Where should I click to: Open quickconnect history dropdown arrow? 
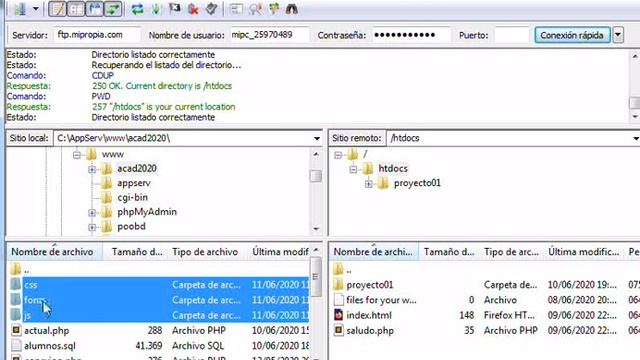[618, 35]
